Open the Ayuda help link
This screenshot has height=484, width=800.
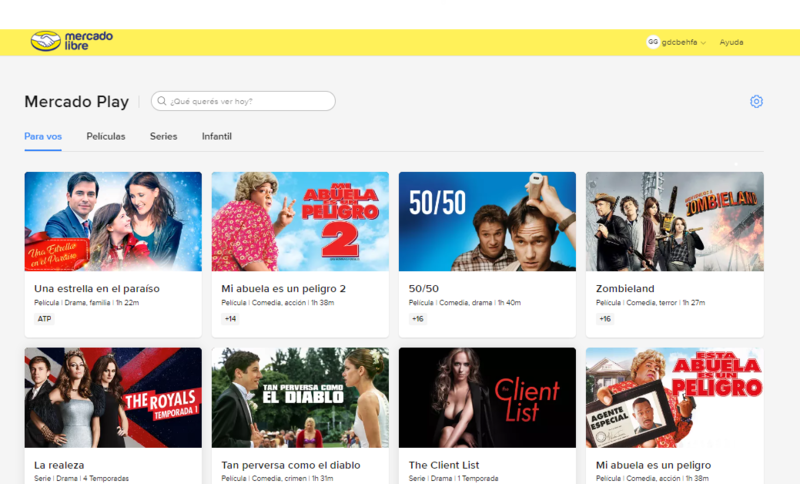pyautogui.click(x=731, y=42)
